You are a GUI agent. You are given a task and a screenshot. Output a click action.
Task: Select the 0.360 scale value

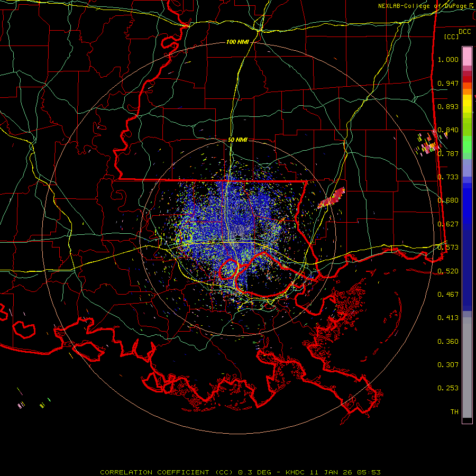pyautogui.click(x=448, y=342)
